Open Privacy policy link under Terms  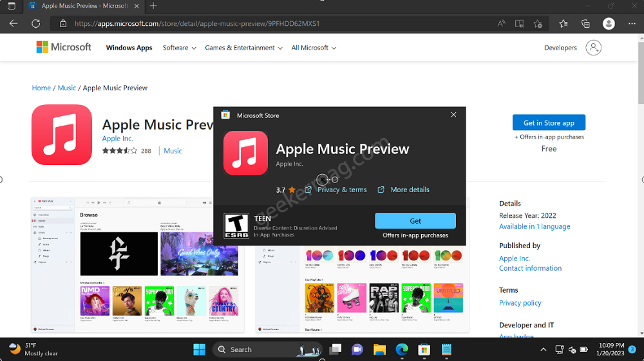[520, 303]
